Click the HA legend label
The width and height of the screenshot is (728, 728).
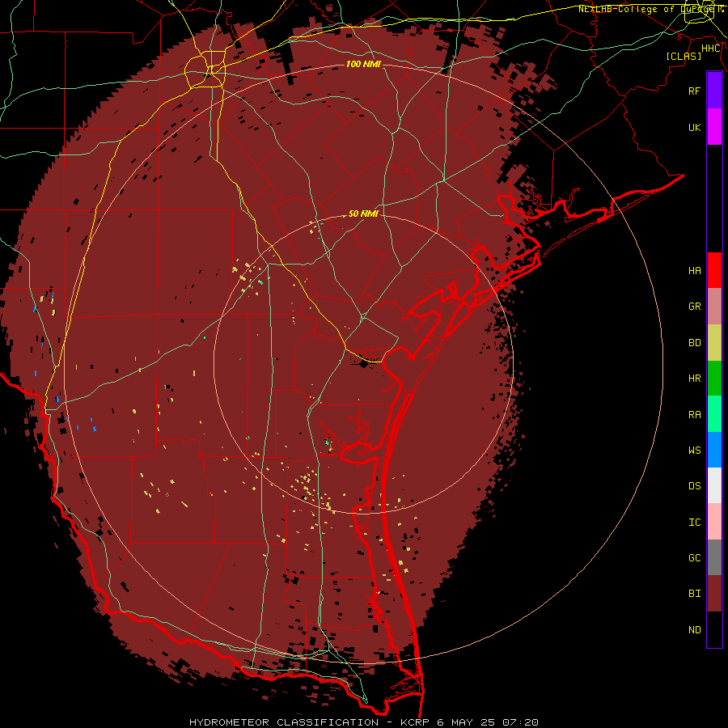pyautogui.click(x=695, y=271)
